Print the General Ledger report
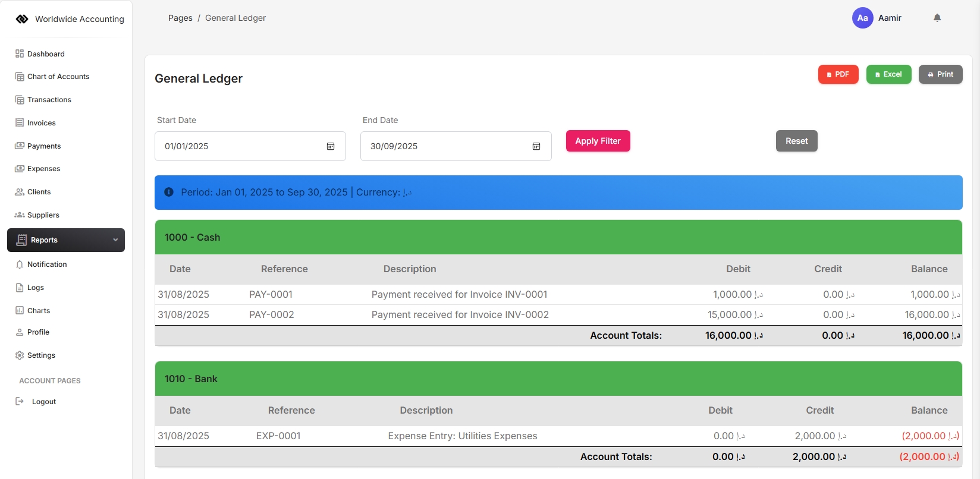Viewport: 980px width, 479px height. tap(940, 74)
